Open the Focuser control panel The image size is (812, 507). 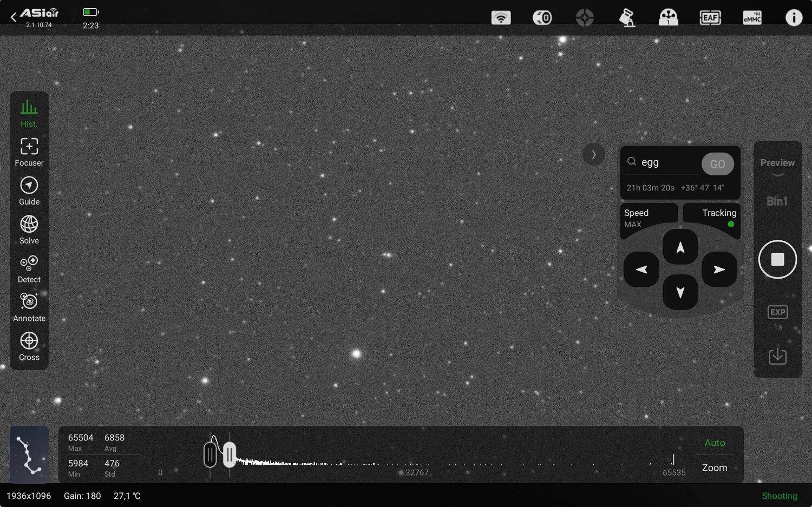coord(29,152)
